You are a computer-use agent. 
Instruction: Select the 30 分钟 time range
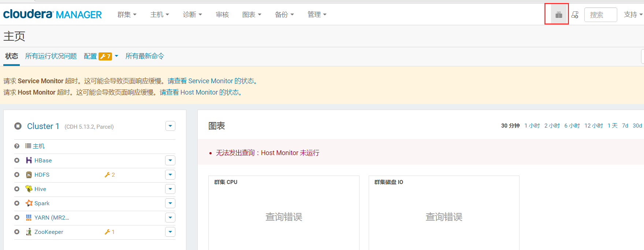[510, 126]
